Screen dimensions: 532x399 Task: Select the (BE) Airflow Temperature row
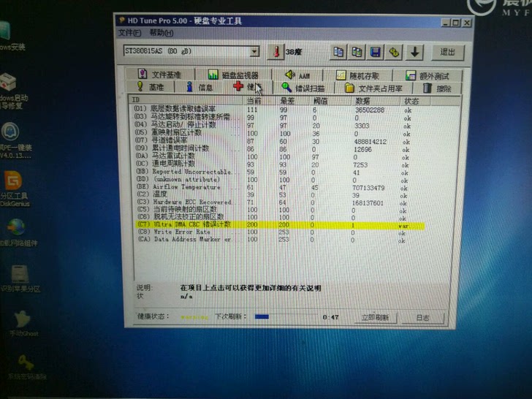(273, 187)
